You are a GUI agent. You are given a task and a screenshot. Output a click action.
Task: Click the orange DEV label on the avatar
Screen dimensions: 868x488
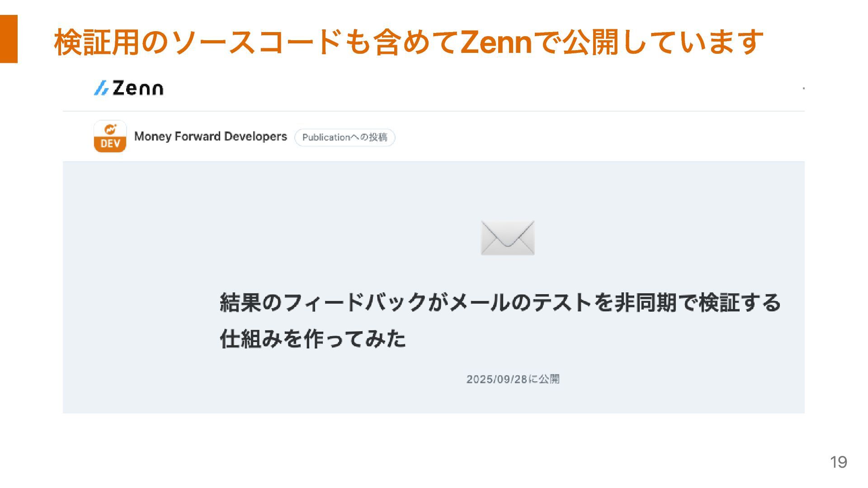tap(110, 144)
